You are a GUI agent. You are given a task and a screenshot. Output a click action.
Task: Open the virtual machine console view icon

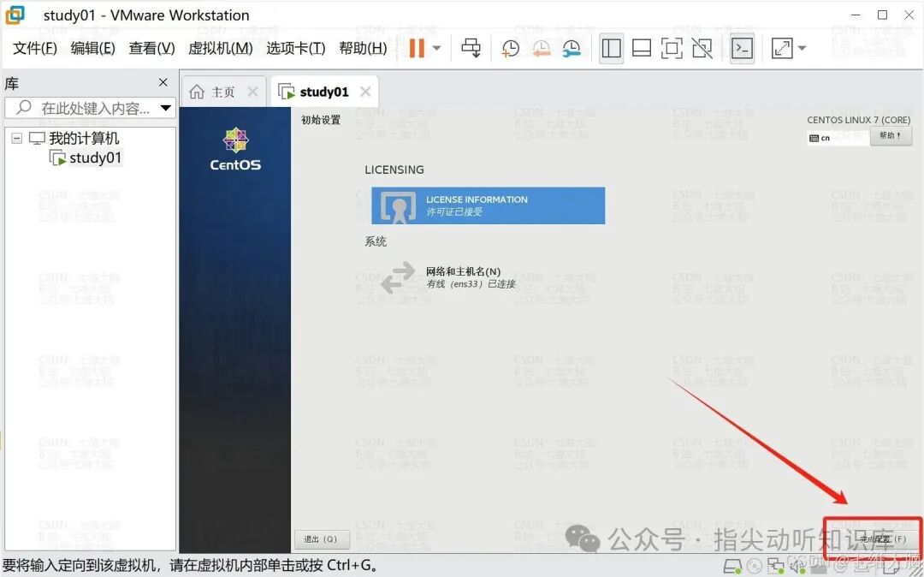coord(743,48)
